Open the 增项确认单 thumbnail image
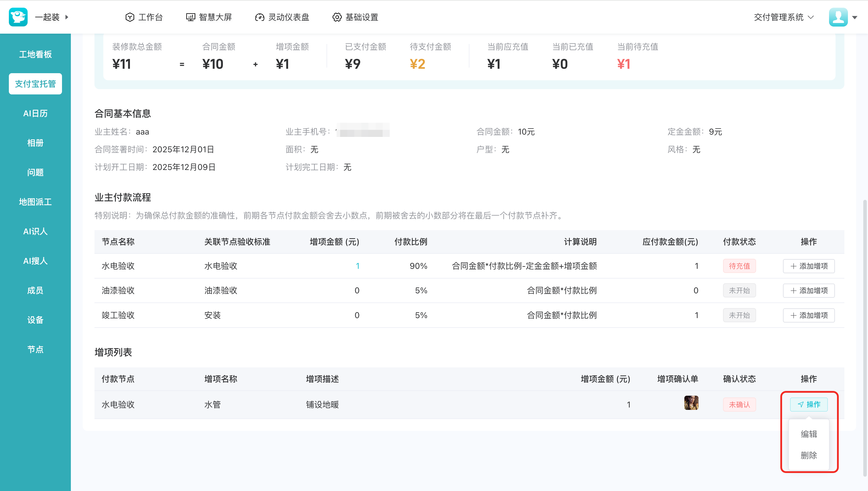The width and height of the screenshot is (868, 491). [691, 403]
